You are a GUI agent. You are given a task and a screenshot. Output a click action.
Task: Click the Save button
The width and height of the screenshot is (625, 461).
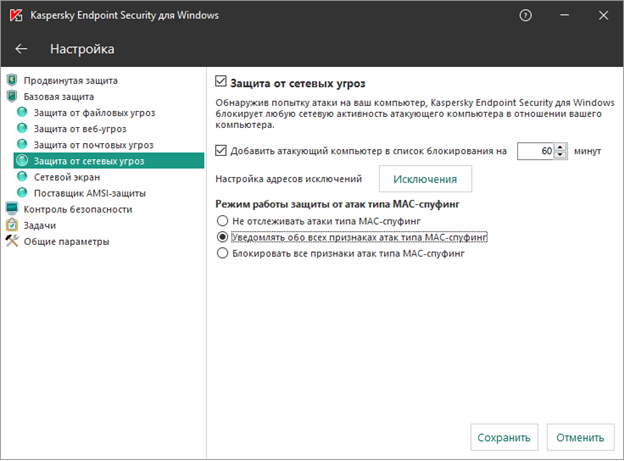[x=504, y=437]
